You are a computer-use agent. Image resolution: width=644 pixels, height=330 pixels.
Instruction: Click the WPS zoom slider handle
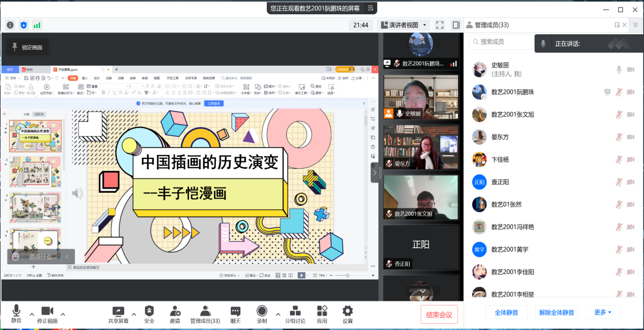(x=347, y=276)
